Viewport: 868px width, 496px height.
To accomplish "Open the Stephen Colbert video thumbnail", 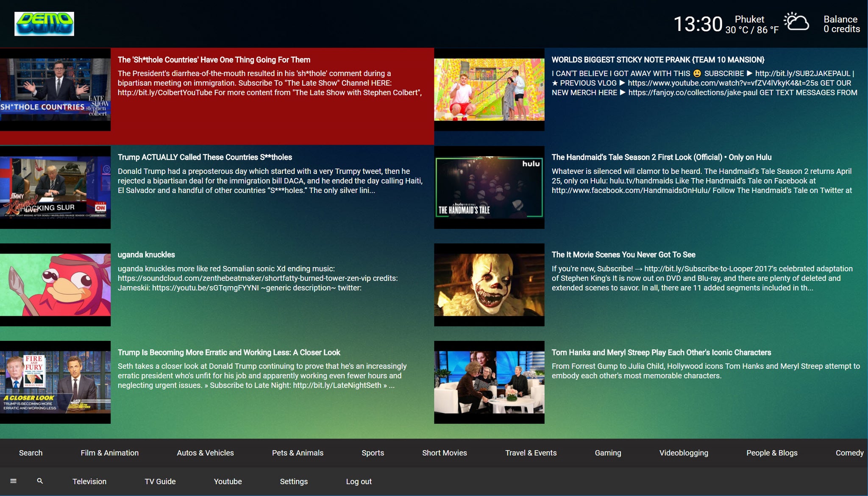I will pos(55,89).
